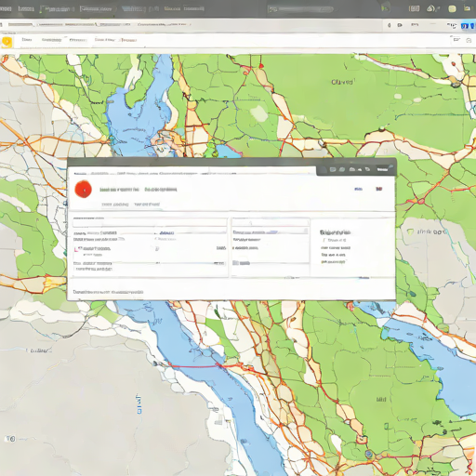Tick the checkbox in dialog's right panel
This screenshot has width=476, height=476.
click(x=324, y=240)
